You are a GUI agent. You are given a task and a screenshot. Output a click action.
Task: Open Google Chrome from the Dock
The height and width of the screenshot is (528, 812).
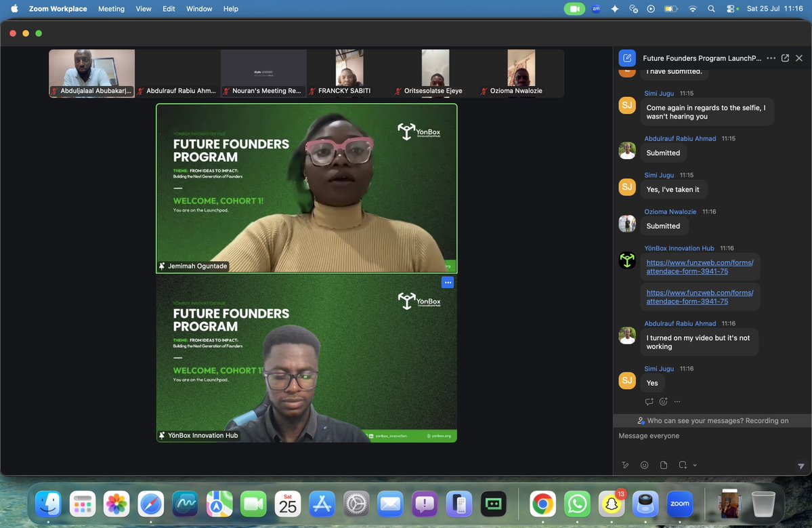542,504
